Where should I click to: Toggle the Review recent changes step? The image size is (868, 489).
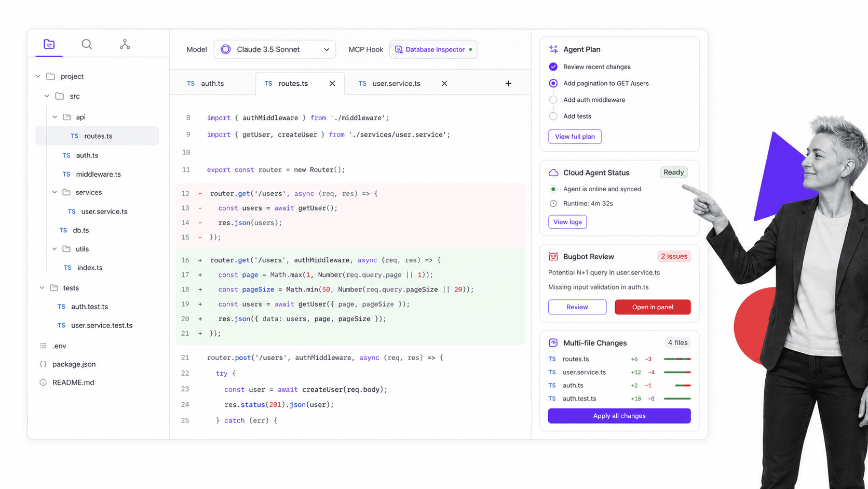coord(553,67)
